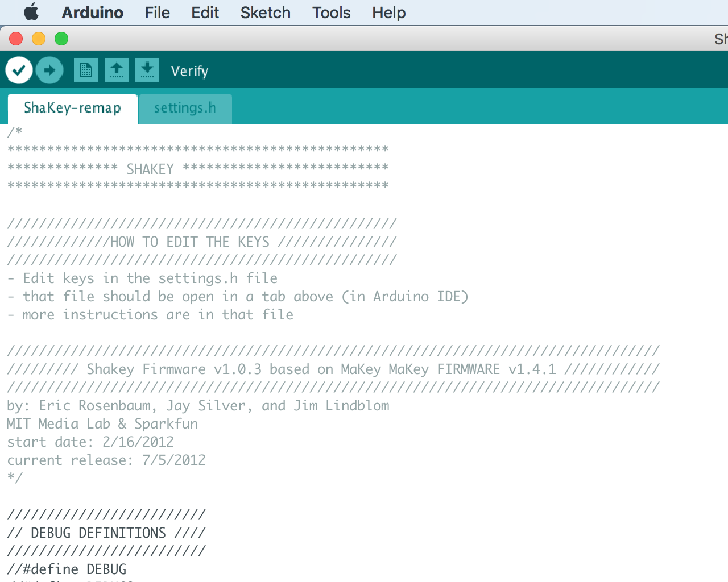Save the sketch with the down-arrow icon
Screen dimensions: 728x582
[147, 70]
